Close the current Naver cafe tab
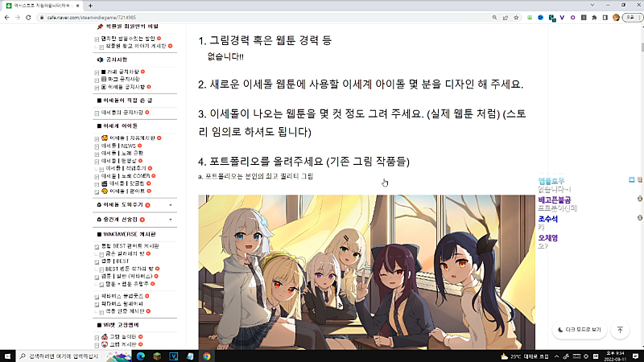The height and width of the screenshot is (362, 644). pyautogui.click(x=77, y=6)
